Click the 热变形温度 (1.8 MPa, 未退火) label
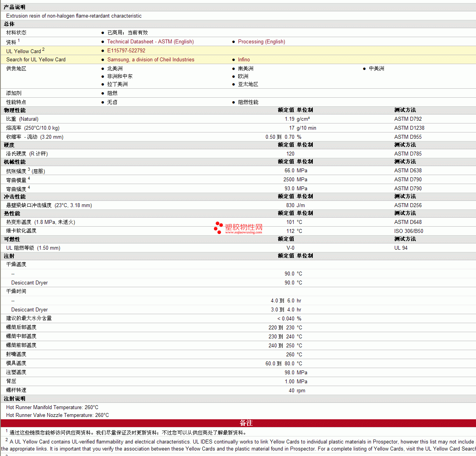This screenshot has width=476, height=456. click(x=41, y=222)
